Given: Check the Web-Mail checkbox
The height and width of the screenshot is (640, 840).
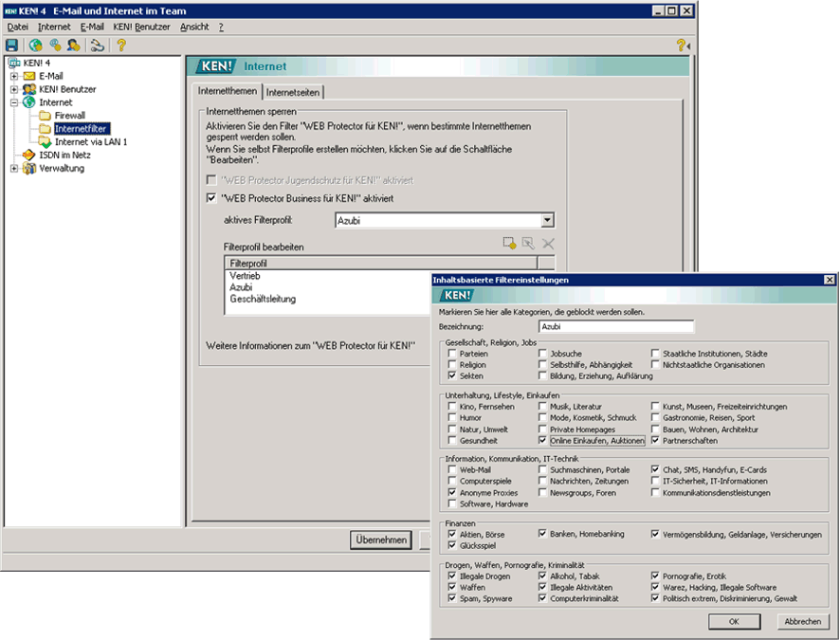Looking at the screenshot, I should (452, 469).
